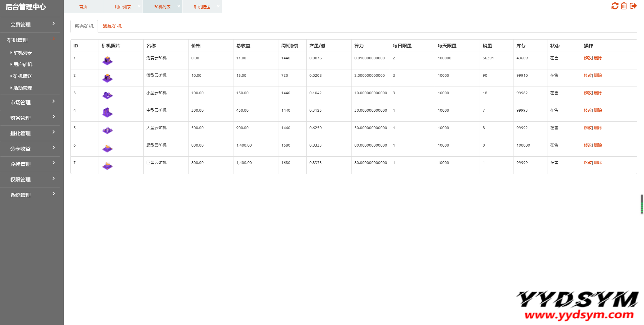
Task: Close the 用户列表 tab
Action: pos(139,6)
